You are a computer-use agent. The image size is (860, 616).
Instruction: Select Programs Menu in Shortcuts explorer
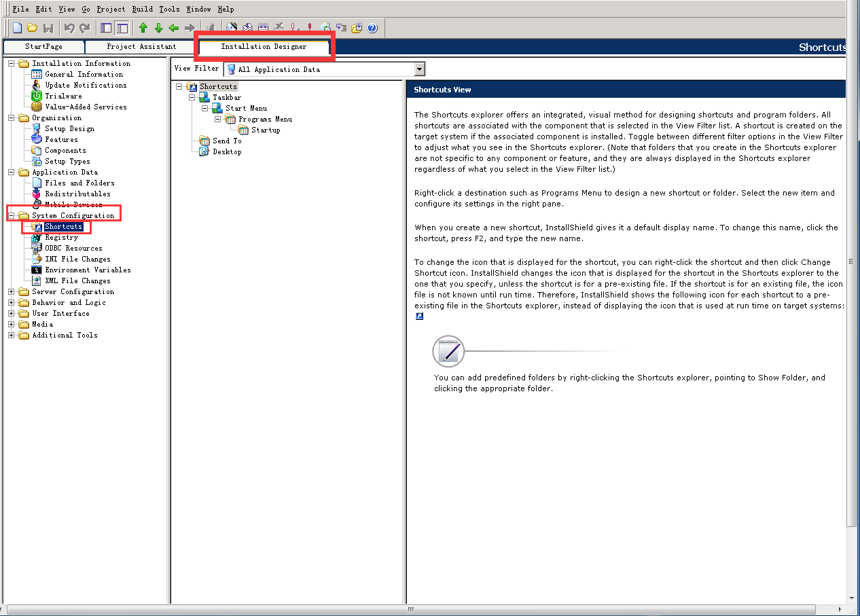pyautogui.click(x=265, y=119)
